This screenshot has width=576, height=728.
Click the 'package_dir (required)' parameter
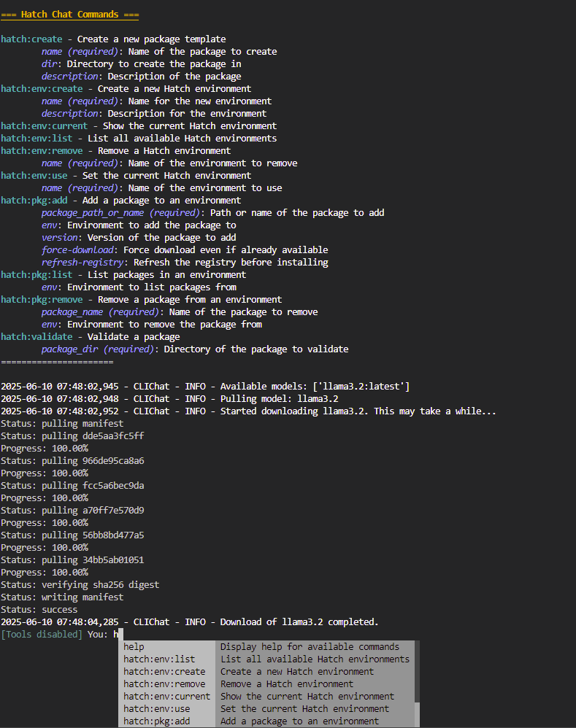[98, 349]
